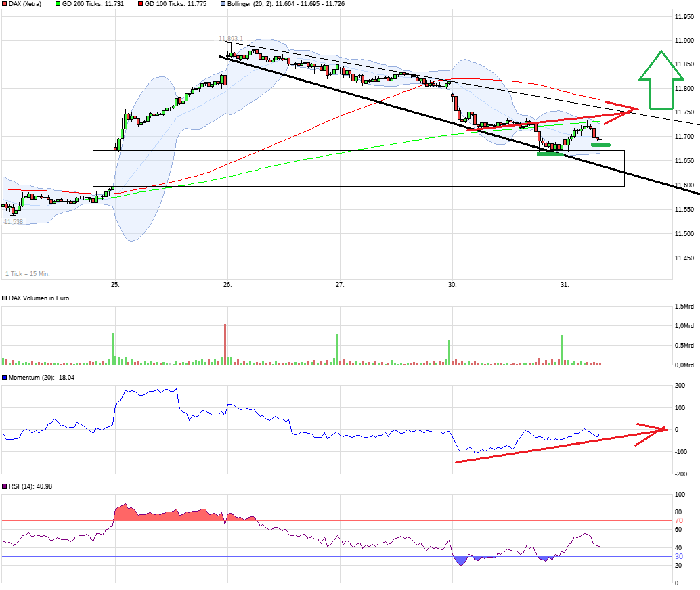Click the date axis label '27.'

click(340, 285)
